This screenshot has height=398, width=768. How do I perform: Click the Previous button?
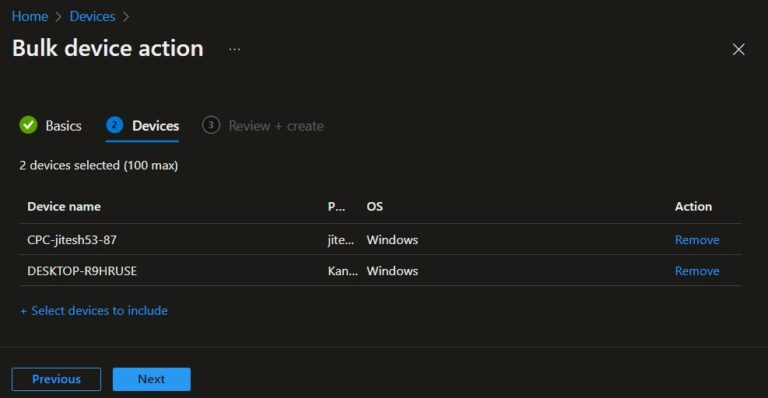(x=56, y=379)
